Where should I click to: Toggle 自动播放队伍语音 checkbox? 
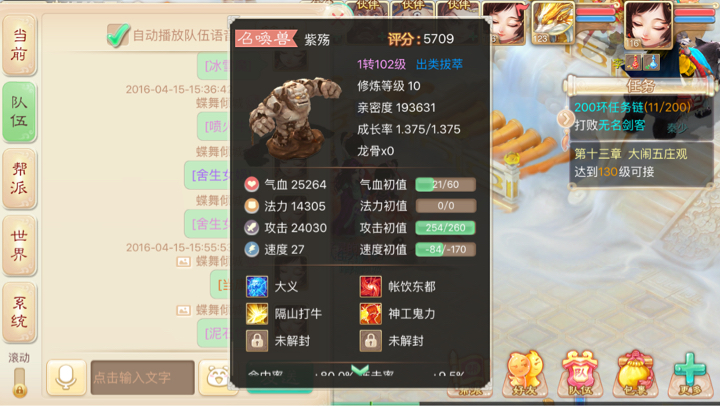click(118, 35)
